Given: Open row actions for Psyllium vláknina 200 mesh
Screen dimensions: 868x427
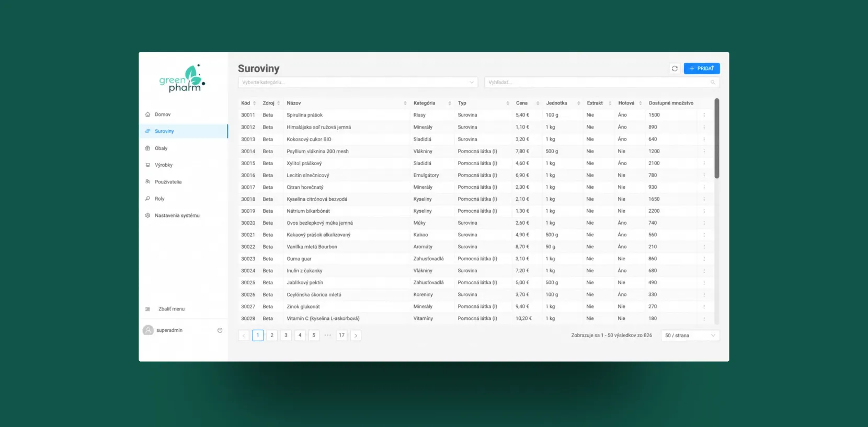Looking at the screenshot, I should pyautogui.click(x=704, y=151).
